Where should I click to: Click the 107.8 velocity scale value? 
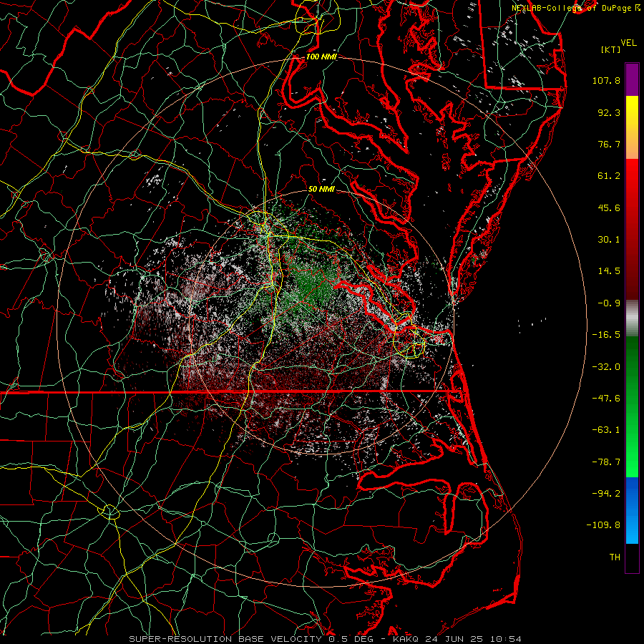(x=606, y=80)
